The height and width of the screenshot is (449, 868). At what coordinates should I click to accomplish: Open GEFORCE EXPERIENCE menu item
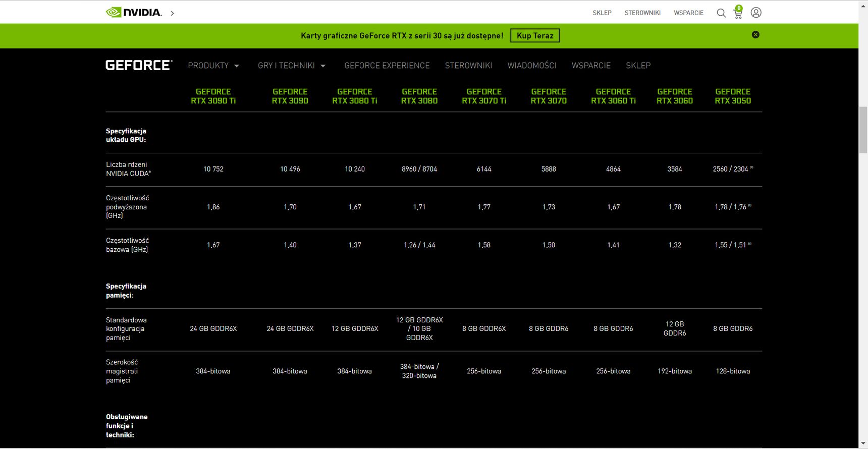coord(387,66)
